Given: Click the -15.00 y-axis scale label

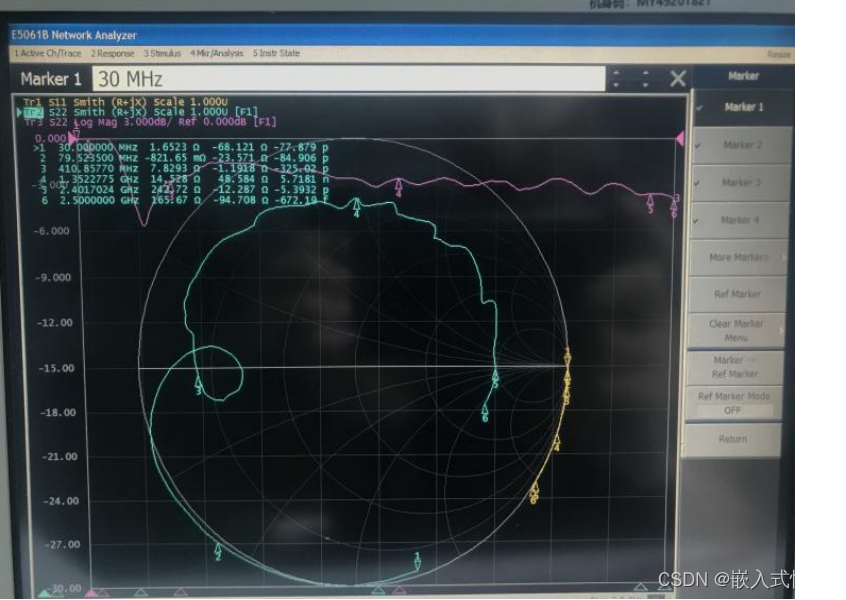Looking at the screenshot, I should (57, 369).
